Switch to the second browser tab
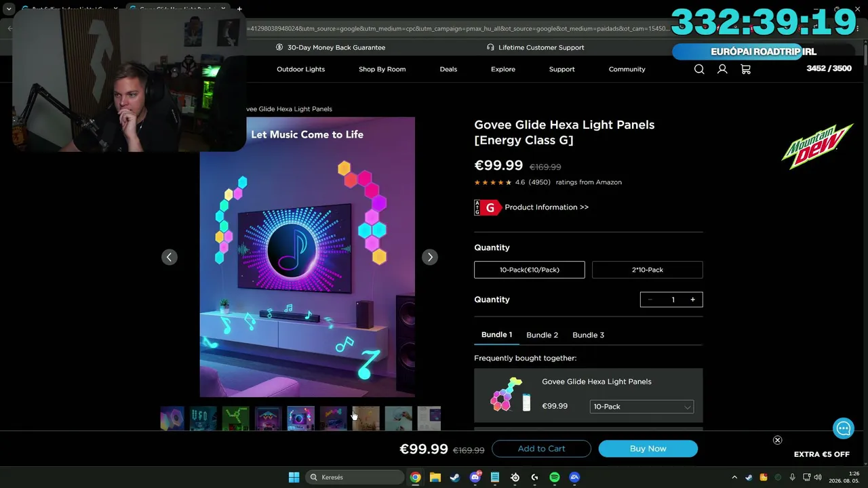Screen dimensions: 868x488 pos(178,9)
